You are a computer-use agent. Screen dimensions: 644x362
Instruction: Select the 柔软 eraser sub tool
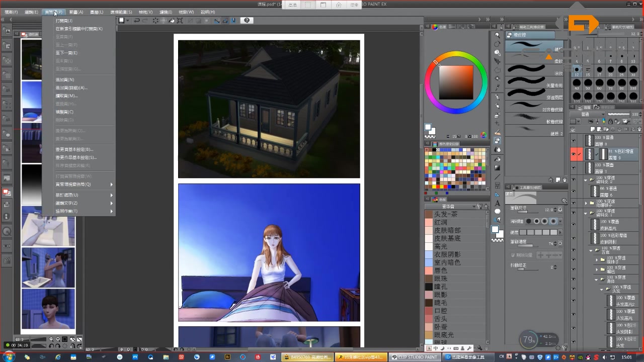[x=535, y=58]
